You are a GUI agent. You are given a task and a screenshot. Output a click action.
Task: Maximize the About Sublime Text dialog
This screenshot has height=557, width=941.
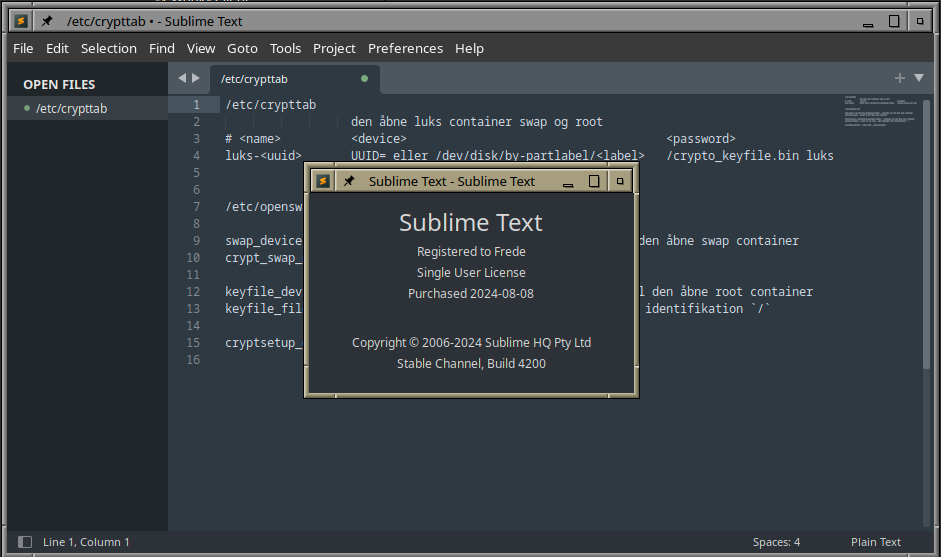coord(594,181)
